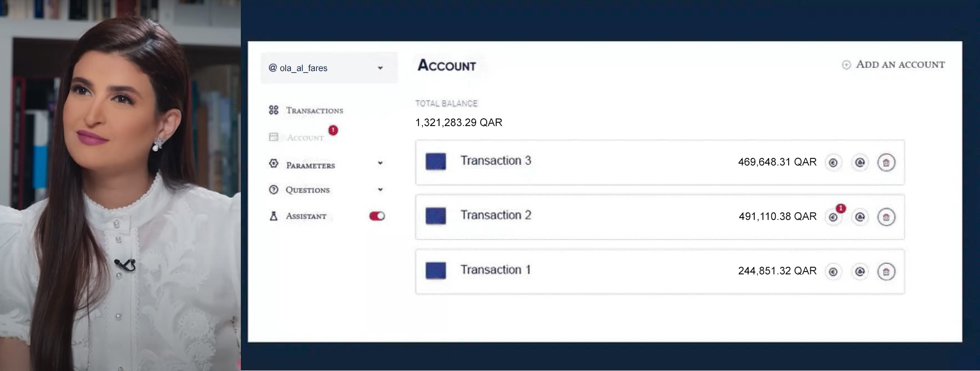Select the Assistant sidebar entry
This screenshot has width=980, height=371.
click(x=306, y=216)
